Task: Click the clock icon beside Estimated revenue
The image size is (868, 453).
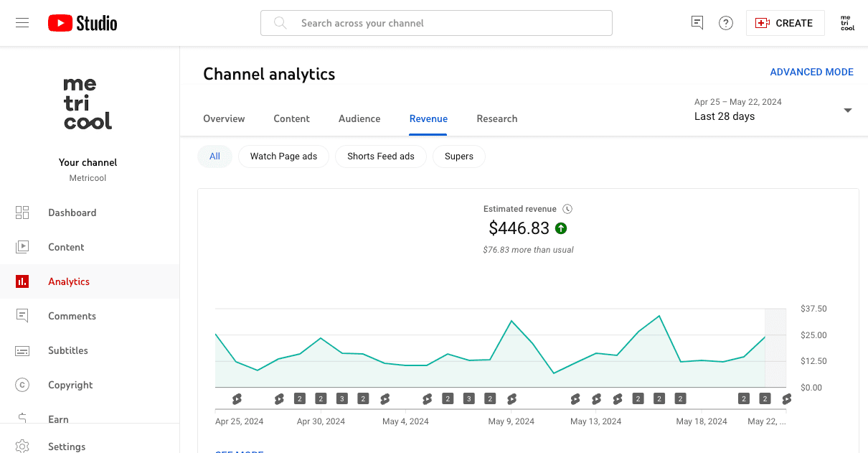Action: pos(567,208)
